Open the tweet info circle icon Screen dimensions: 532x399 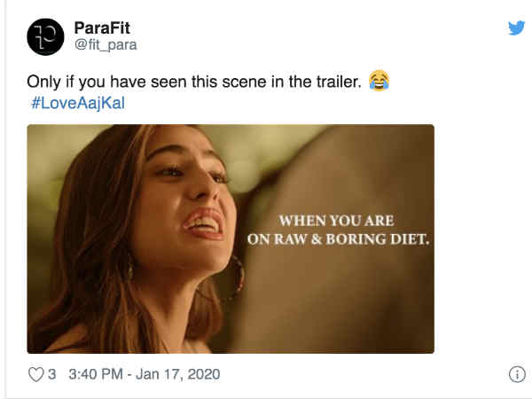pyautogui.click(x=516, y=374)
